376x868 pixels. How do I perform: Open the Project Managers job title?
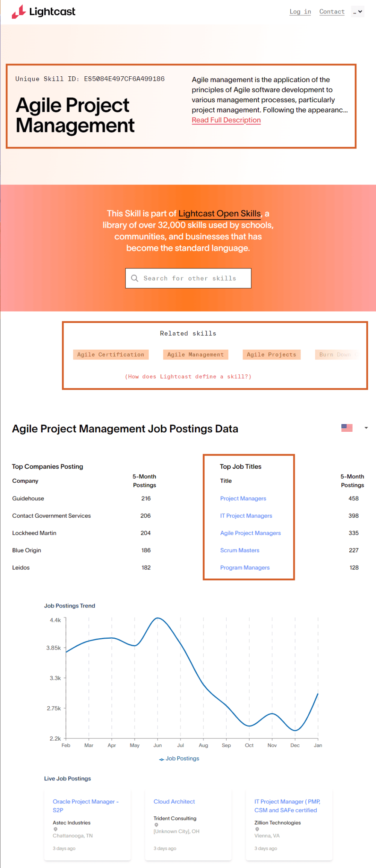(243, 498)
